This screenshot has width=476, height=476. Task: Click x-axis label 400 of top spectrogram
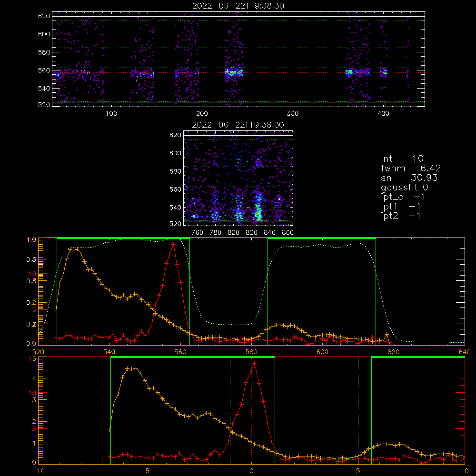coord(383,114)
